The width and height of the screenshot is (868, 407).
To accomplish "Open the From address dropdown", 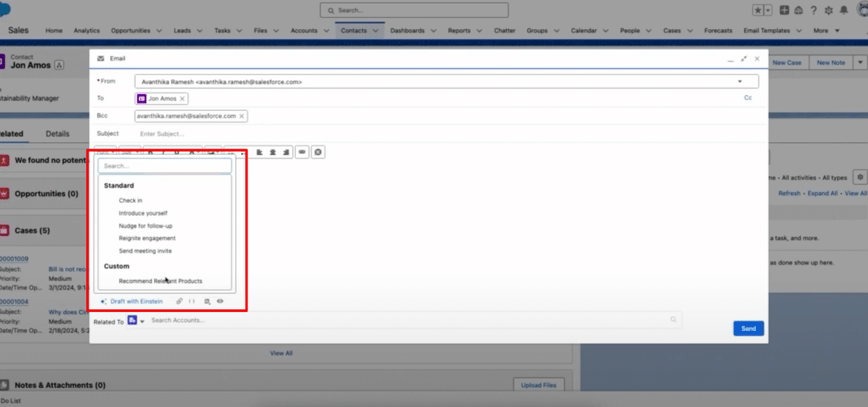I will [740, 82].
